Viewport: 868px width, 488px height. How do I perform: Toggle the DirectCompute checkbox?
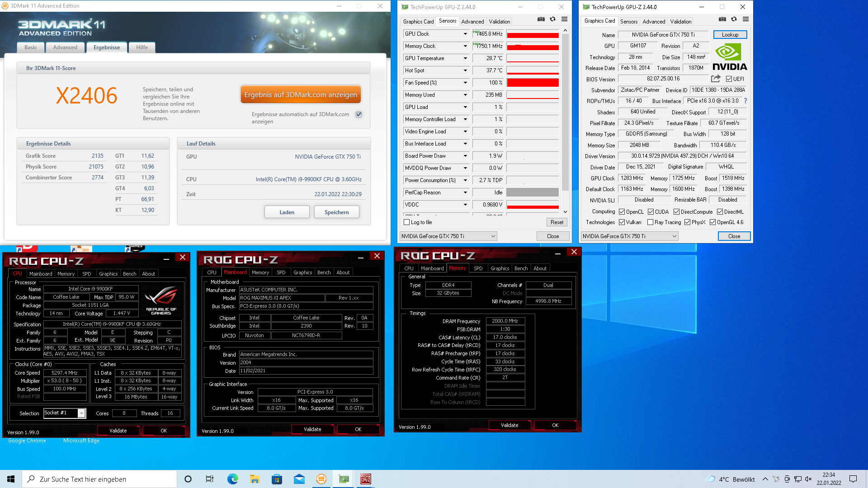[x=676, y=212]
